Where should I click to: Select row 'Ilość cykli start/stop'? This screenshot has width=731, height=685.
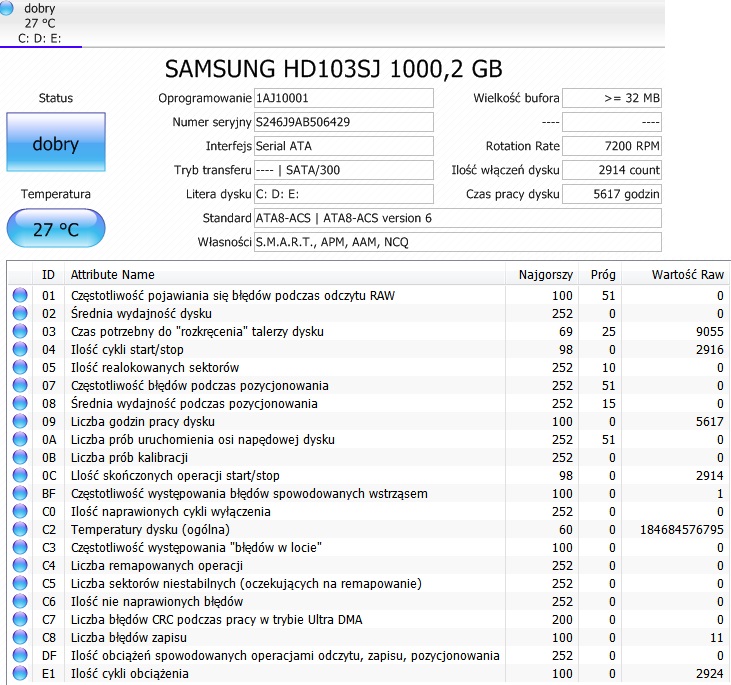tap(367, 350)
